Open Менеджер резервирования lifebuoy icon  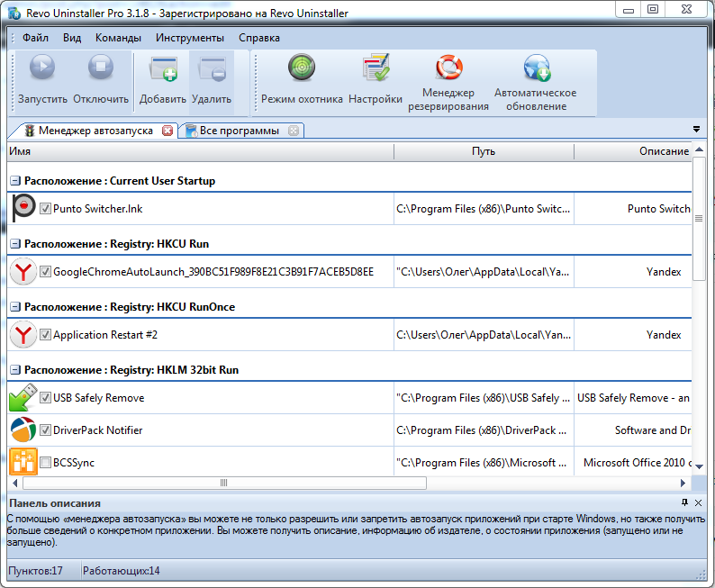click(x=449, y=67)
